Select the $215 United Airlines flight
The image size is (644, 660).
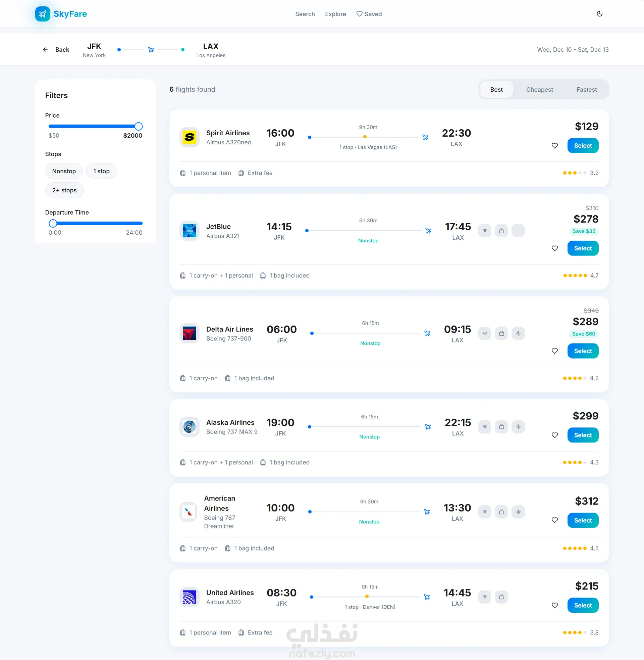click(582, 605)
